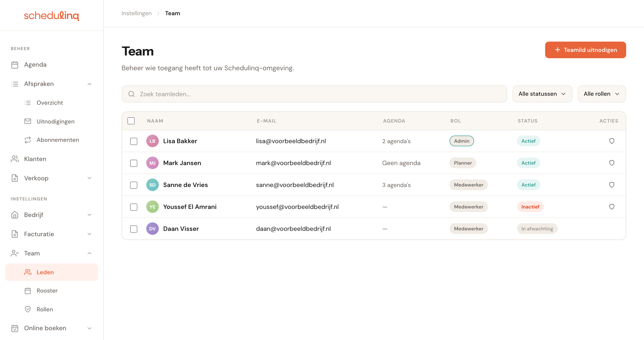644x340 pixels.
Task: Click the LB avatar of Lisa Bakker
Action: [x=153, y=141]
